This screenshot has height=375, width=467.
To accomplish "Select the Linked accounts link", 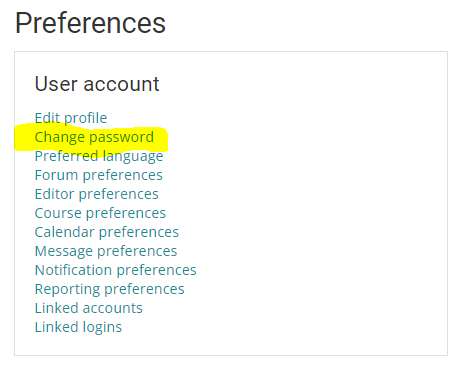I will point(89,308).
